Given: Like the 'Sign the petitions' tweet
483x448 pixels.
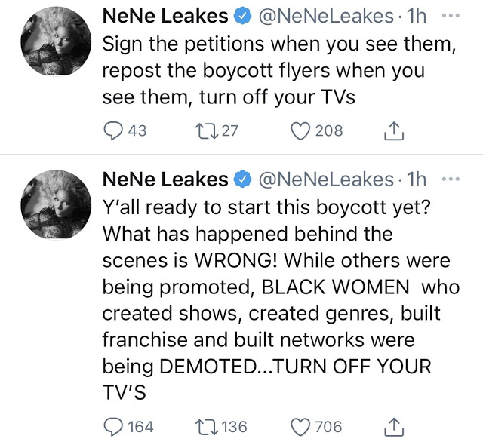Looking at the screenshot, I should click(x=302, y=130).
